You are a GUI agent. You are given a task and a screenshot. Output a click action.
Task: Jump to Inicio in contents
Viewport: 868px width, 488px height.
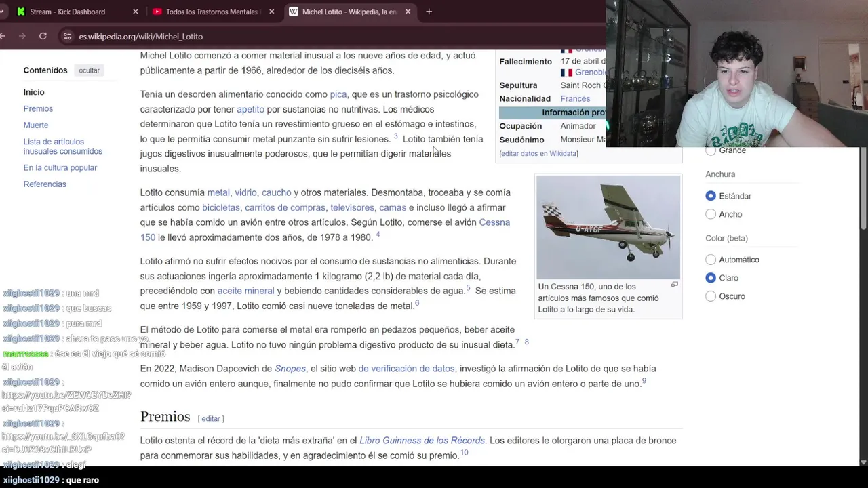[34, 92]
